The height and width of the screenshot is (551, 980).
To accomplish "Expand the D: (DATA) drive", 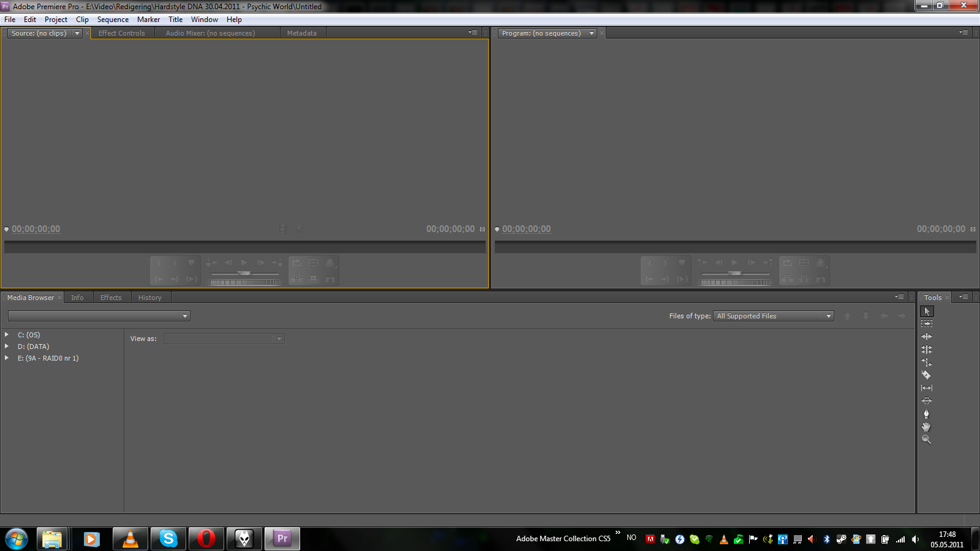I will pyautogui.click(x=7, y=346).
